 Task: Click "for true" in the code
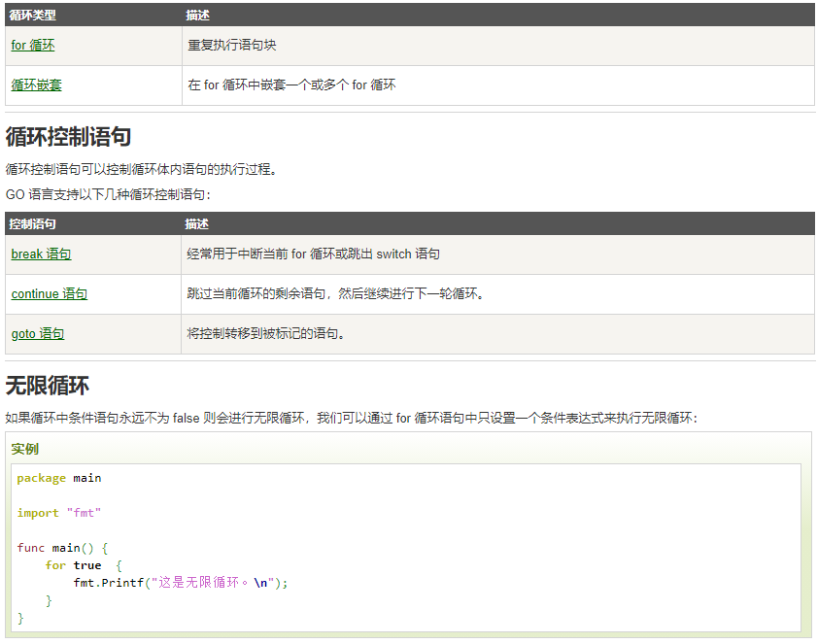[71, 564]
